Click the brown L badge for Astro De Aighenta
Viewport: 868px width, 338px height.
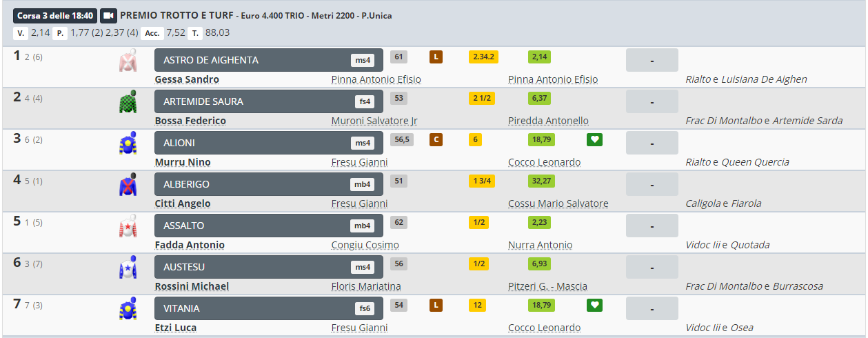(x=436, y=57)
